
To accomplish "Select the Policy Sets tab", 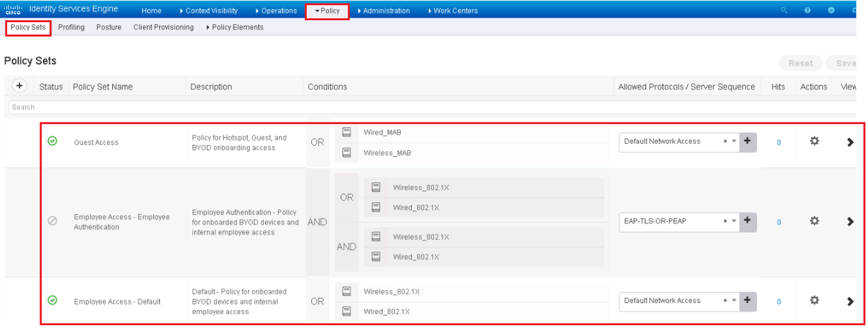I will point(28,27).
